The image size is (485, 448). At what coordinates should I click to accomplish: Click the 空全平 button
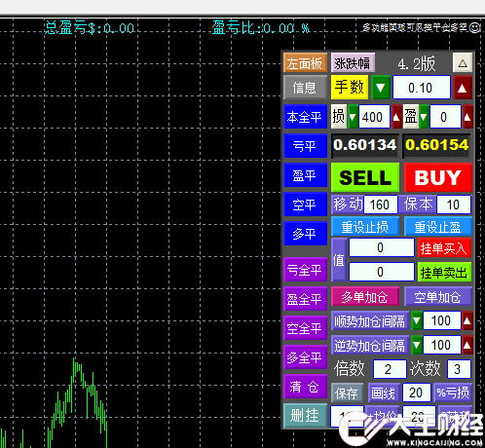coord(305,328)
